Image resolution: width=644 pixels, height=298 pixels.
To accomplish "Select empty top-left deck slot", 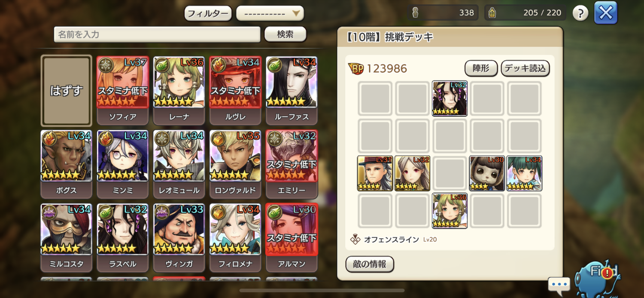I will pos(375,98).
